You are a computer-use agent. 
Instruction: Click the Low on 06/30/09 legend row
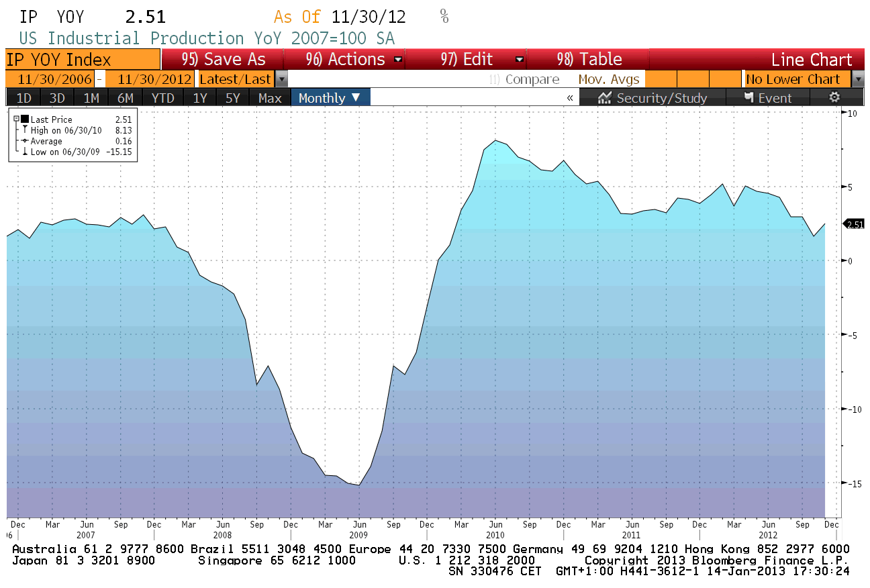[x=77, y=152]
